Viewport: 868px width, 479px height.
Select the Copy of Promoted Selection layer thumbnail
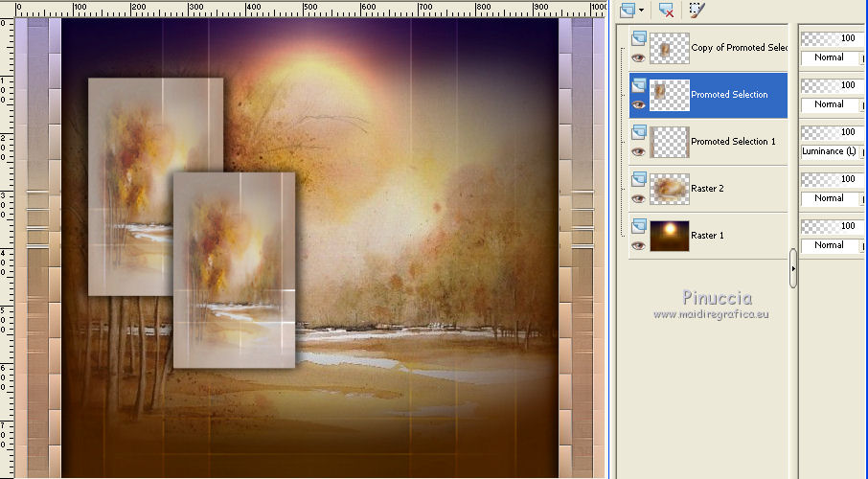coord(670,48)
